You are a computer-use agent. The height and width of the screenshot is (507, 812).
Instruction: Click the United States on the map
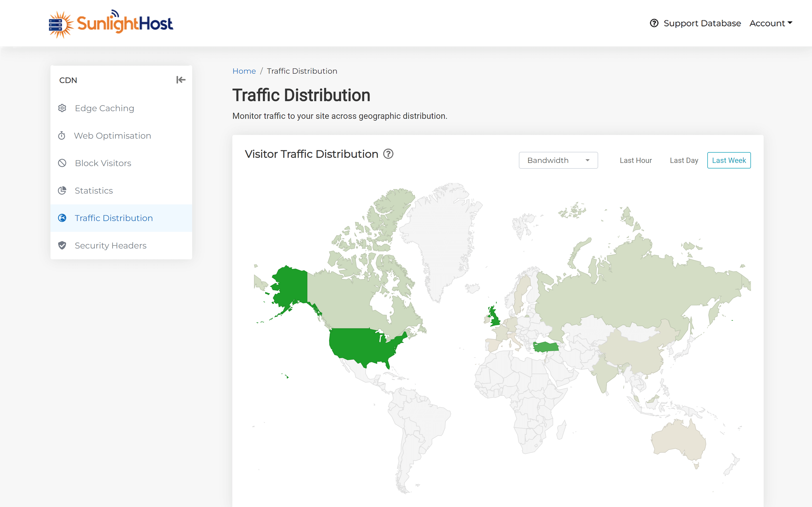362,345
